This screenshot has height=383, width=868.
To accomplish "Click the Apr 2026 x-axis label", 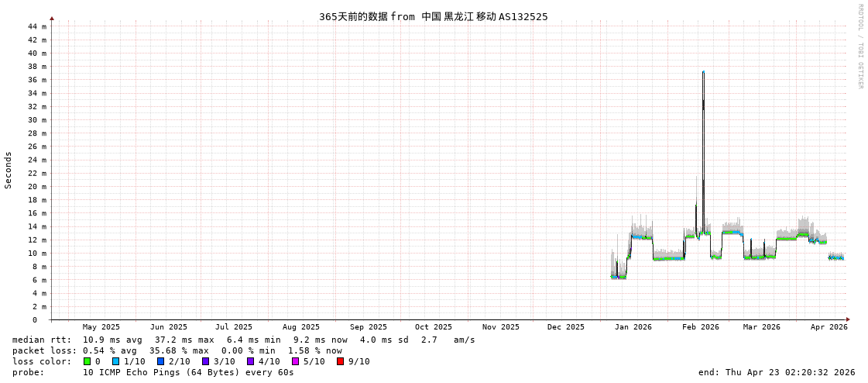I will click(829, 327).
